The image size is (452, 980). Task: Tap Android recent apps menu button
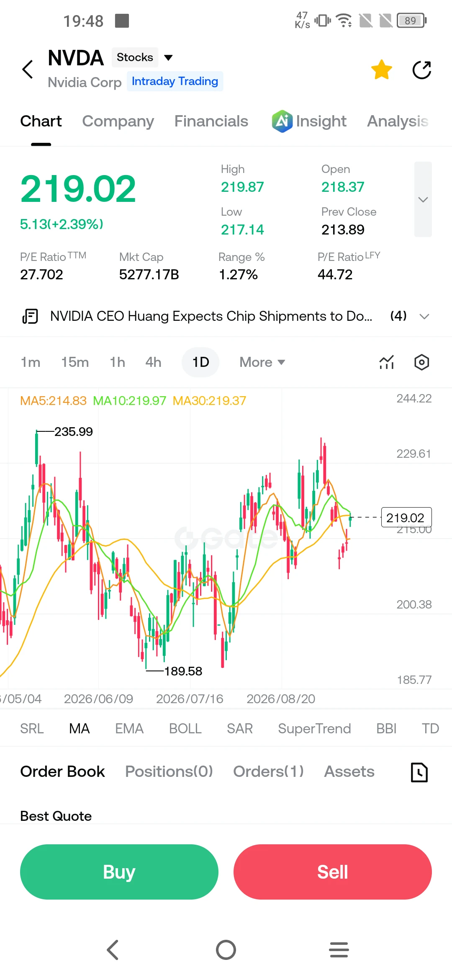[x=339, y=950]
